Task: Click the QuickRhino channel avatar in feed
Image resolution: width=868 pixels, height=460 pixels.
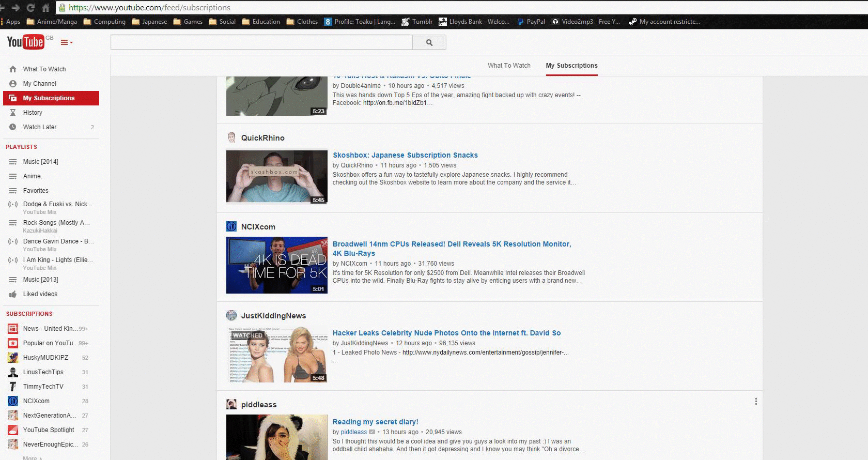Action: [x=231, y=138]
